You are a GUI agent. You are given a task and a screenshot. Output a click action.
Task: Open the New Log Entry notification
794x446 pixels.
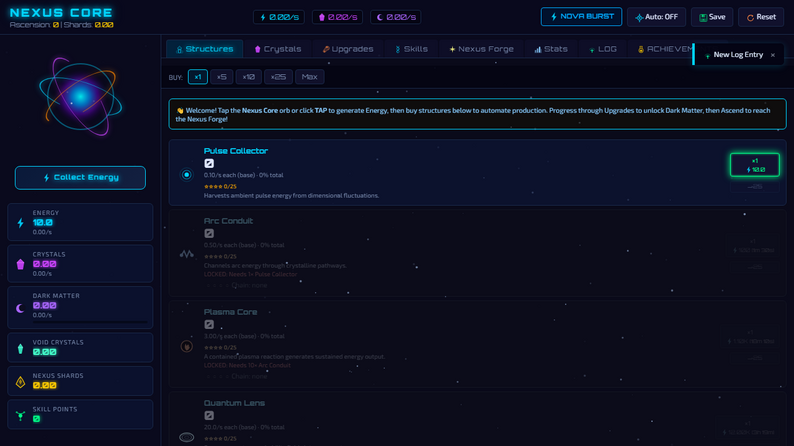pos(738,55)
